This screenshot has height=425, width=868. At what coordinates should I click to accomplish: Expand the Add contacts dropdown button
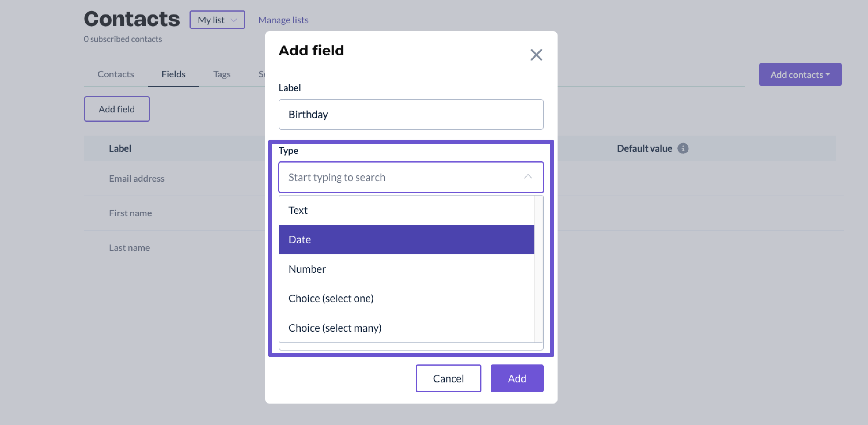tap(800, 74)
